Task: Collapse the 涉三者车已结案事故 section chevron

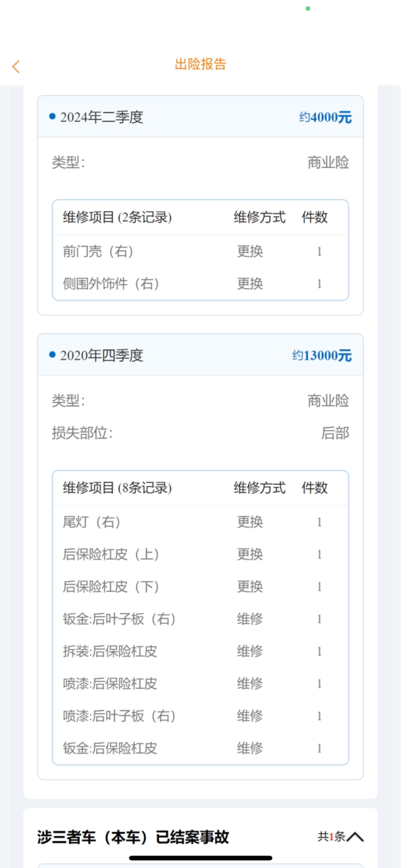Action: 356,837
